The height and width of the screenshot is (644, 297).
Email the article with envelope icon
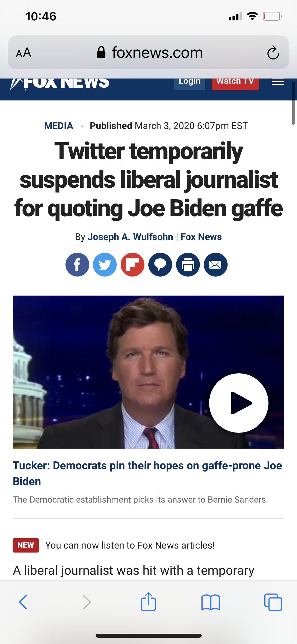click(x=216, y=265)
